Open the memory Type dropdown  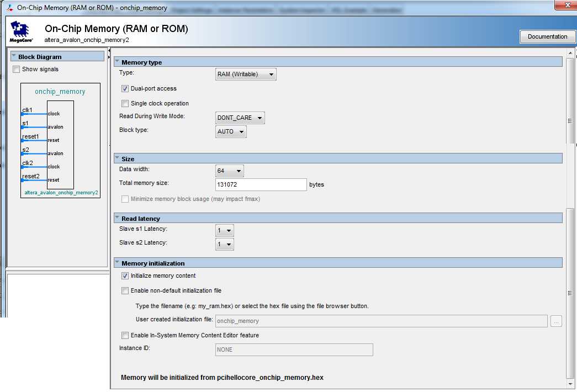[x=246, y=75]
